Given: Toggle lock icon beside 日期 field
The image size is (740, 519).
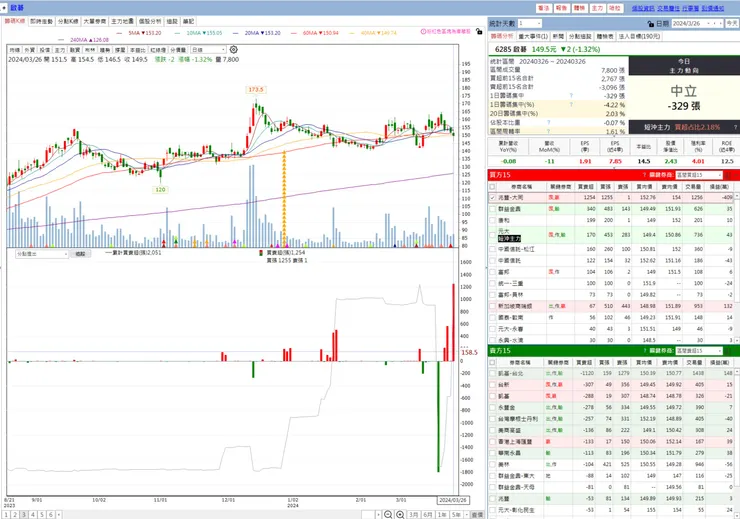Looking at the screenshot, I should [x=651, y=24].
